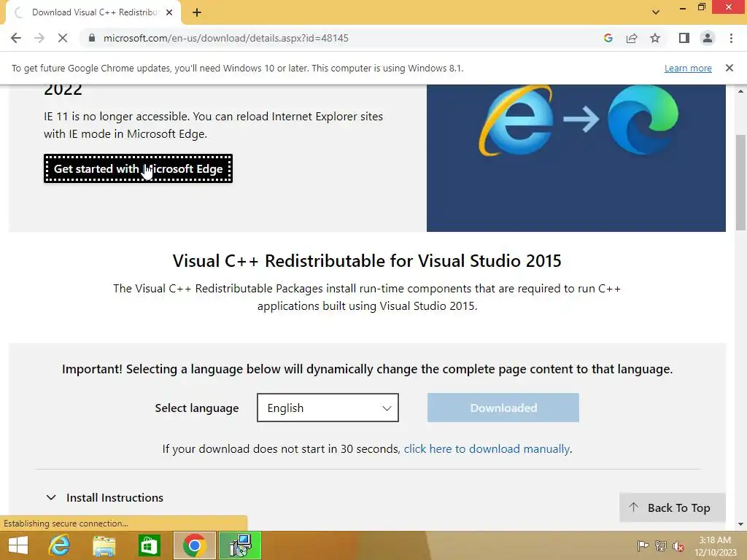Click the IE to Edge banner image

(576, 158)
